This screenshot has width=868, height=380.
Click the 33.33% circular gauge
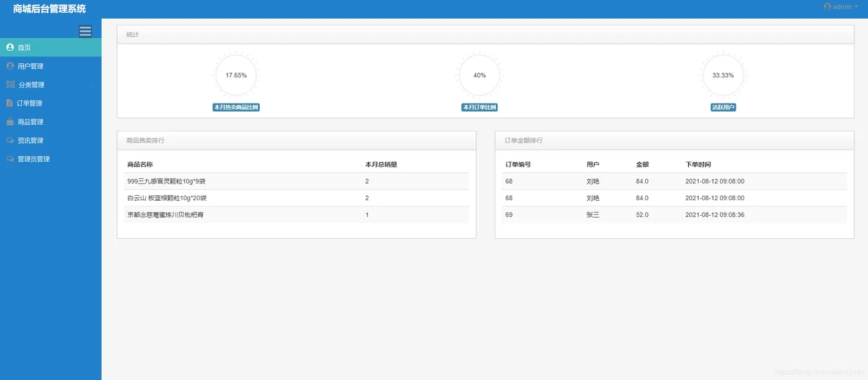point(723,75)
